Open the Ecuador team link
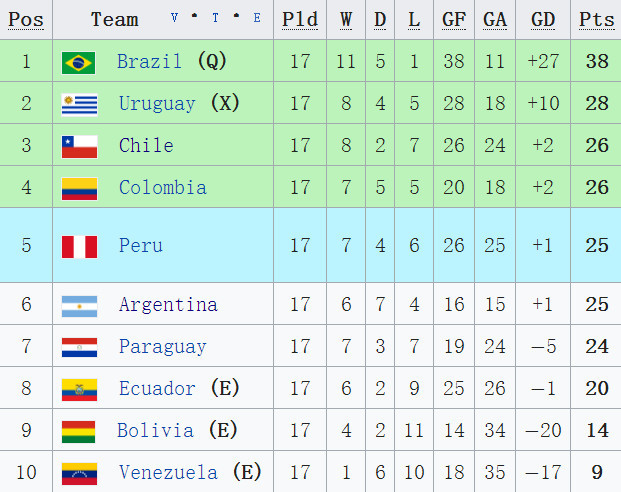This screenshot has width=621, height=492. tap(157, 388)
